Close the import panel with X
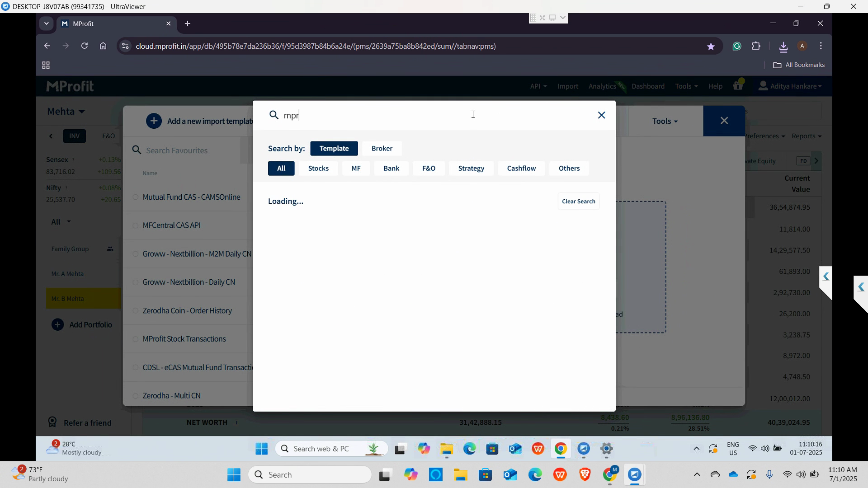Image resolution: width=868 pixels, height=488 pixels. (x=724, y=121)
